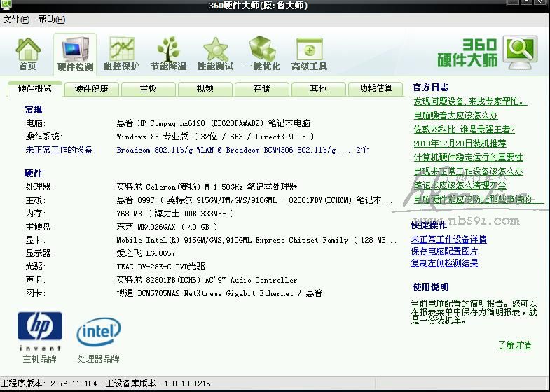Switch to the 硬件健康 tab

92,89
